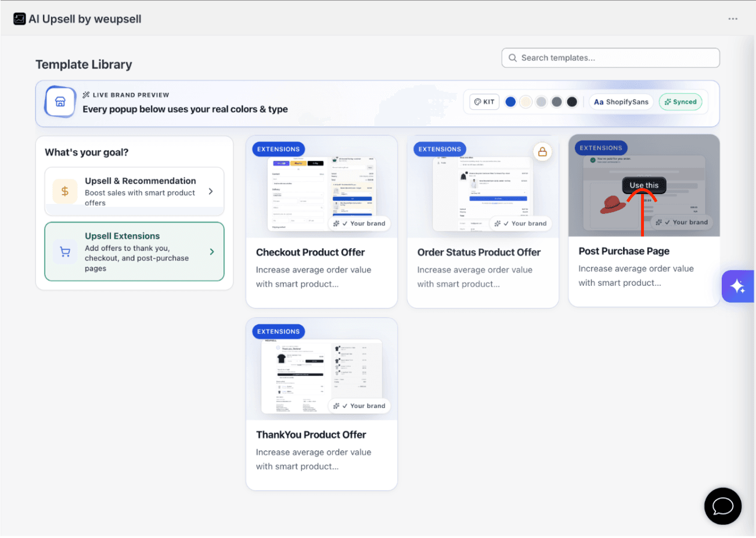
Task: Click Extensions badge on Order Status card
Action: click(440, 149)
